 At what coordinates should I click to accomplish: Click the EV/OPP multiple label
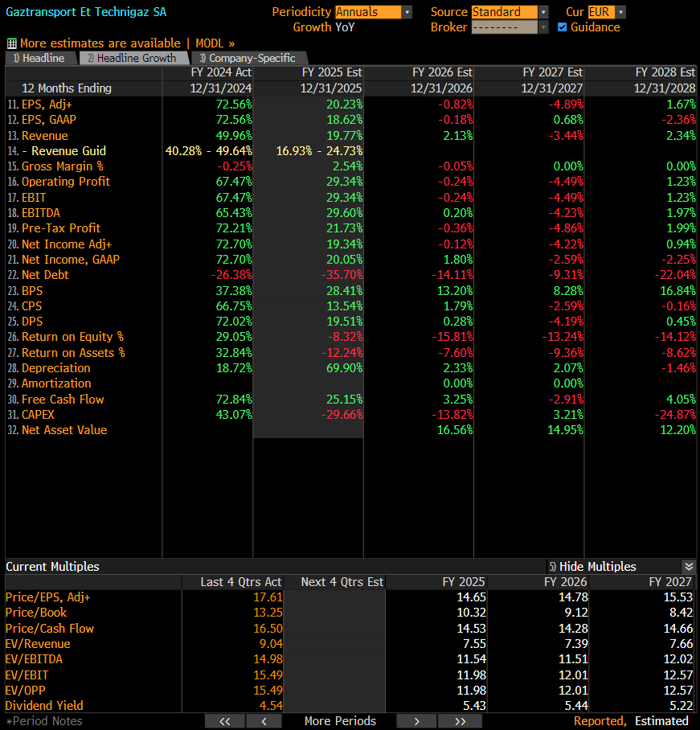pos(26,691)
